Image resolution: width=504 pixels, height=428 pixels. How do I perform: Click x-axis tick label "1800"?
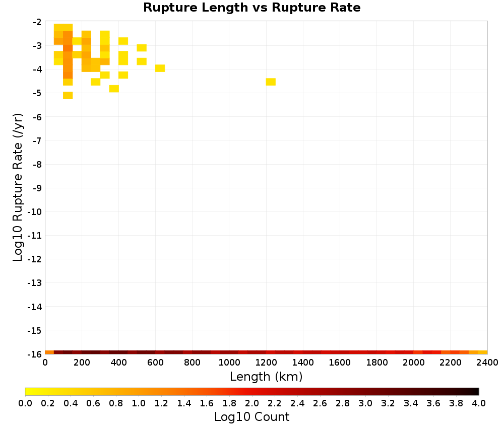coord(376,363)
